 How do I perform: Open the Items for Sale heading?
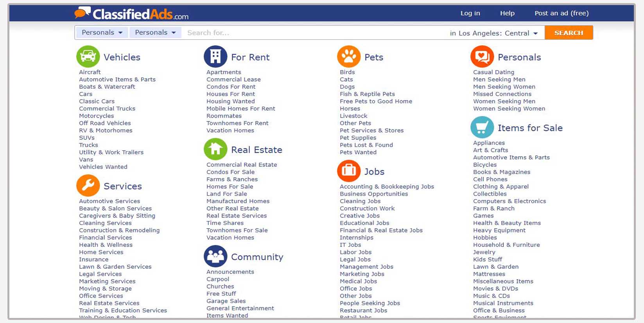coord(530,128)
